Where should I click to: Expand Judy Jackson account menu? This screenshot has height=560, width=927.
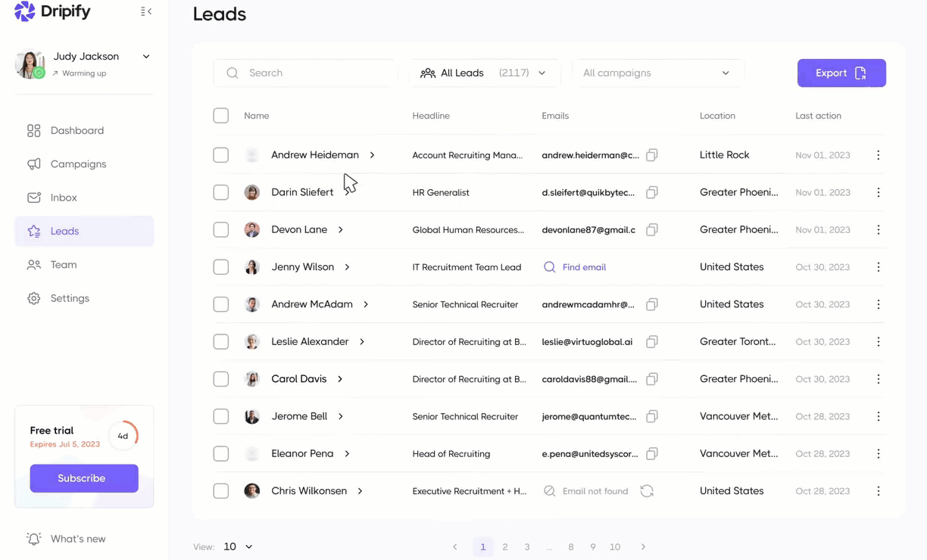(146, 57)
